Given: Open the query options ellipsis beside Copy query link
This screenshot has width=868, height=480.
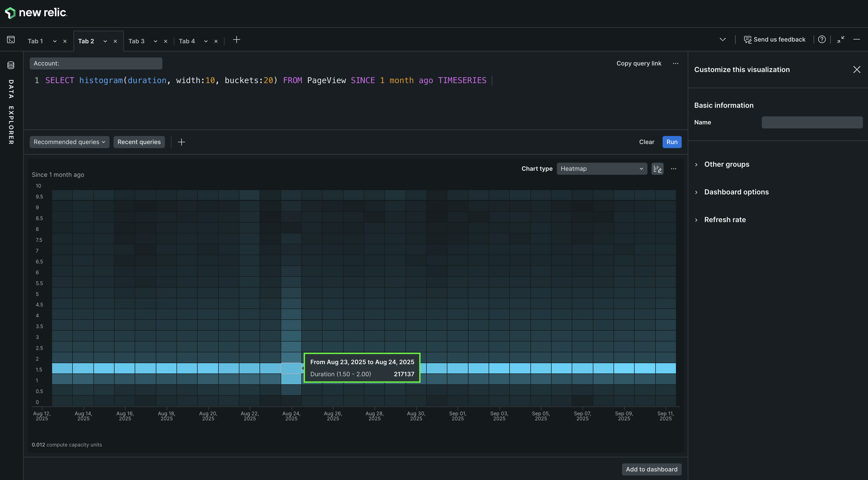Looking at the screenshot, I should (x=676, y=63).
